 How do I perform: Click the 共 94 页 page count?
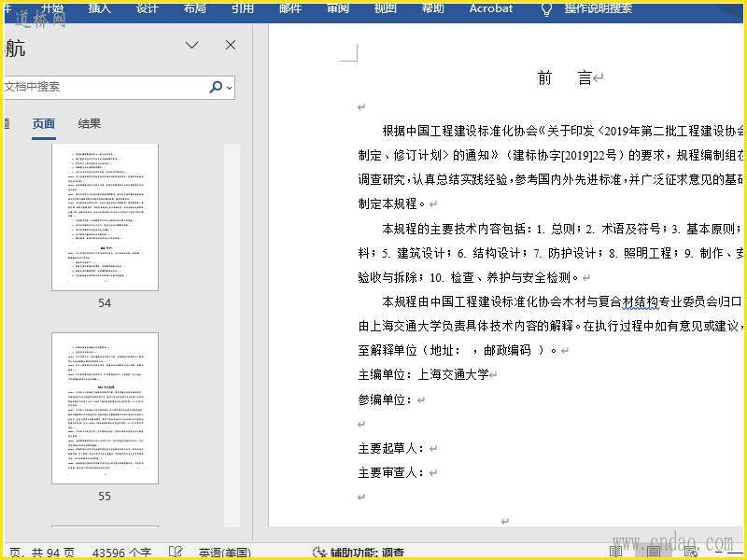(x=53, y=553)
